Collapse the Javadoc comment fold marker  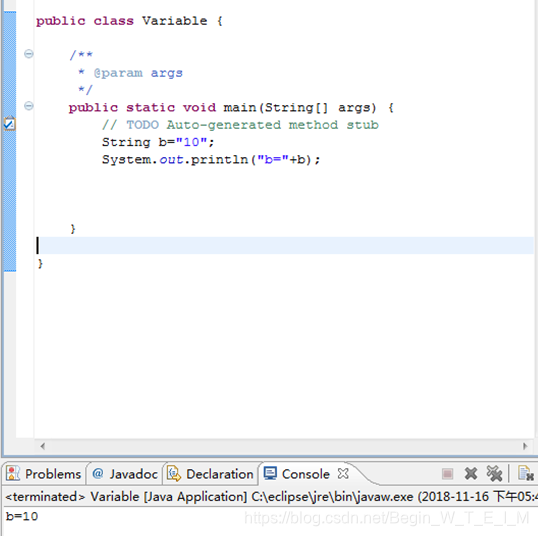click(x=29, y=54)
